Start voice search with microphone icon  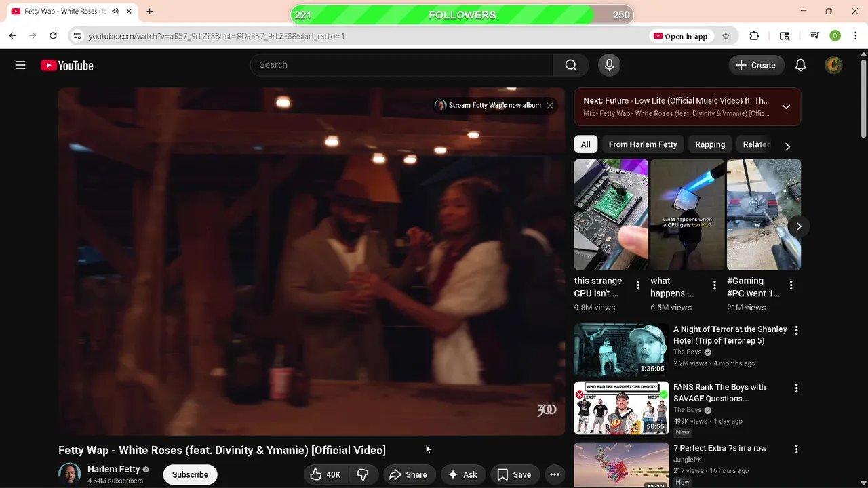pyautogui.click(x=609, y=65)
